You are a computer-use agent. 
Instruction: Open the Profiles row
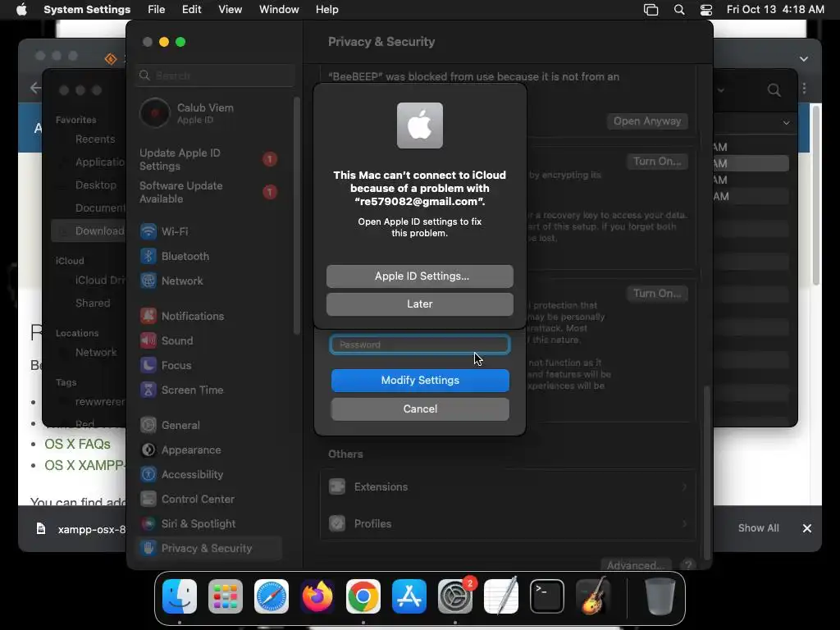(x=507, y=523)
